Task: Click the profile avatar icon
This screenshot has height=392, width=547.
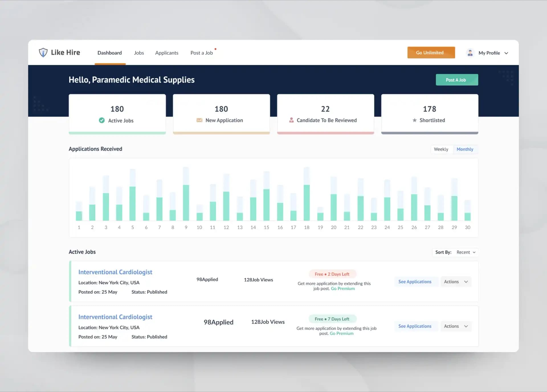Action: click(470, 53)
